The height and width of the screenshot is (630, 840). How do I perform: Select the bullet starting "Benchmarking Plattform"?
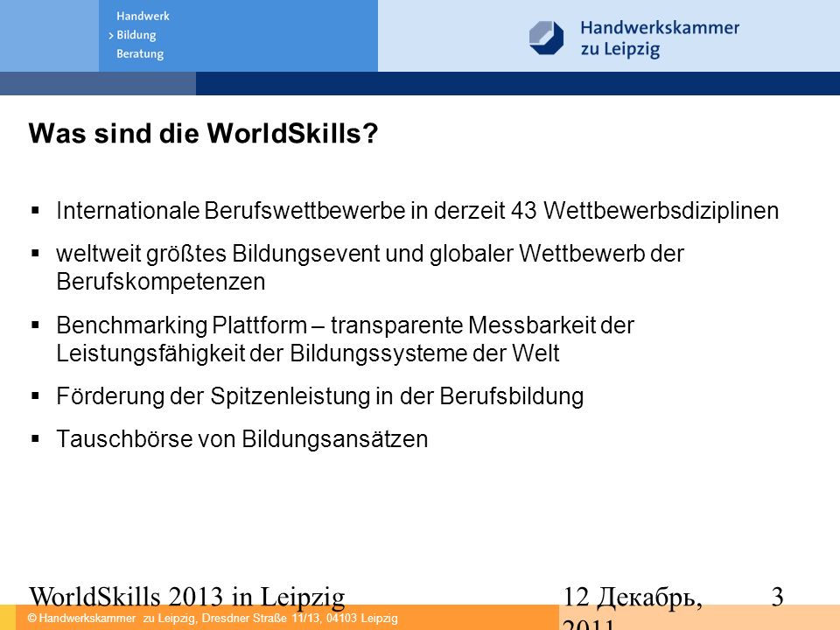point(345,339)
